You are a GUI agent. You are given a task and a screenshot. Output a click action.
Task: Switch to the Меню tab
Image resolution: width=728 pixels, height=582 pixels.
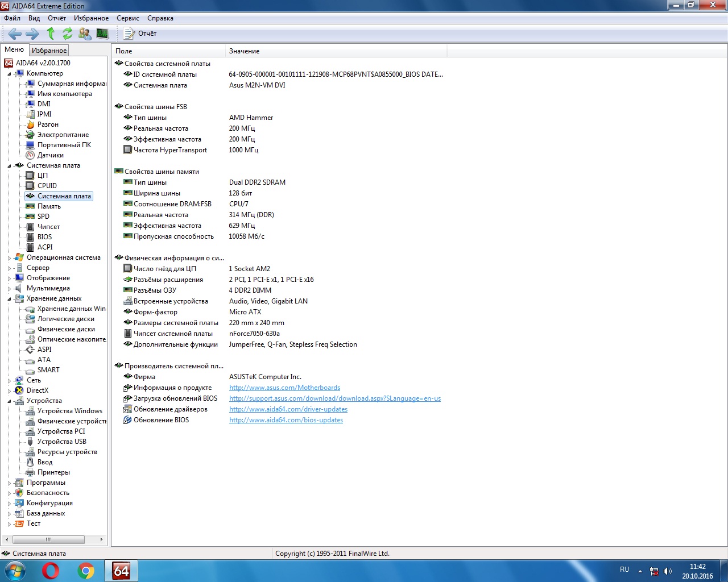(14, 50)
